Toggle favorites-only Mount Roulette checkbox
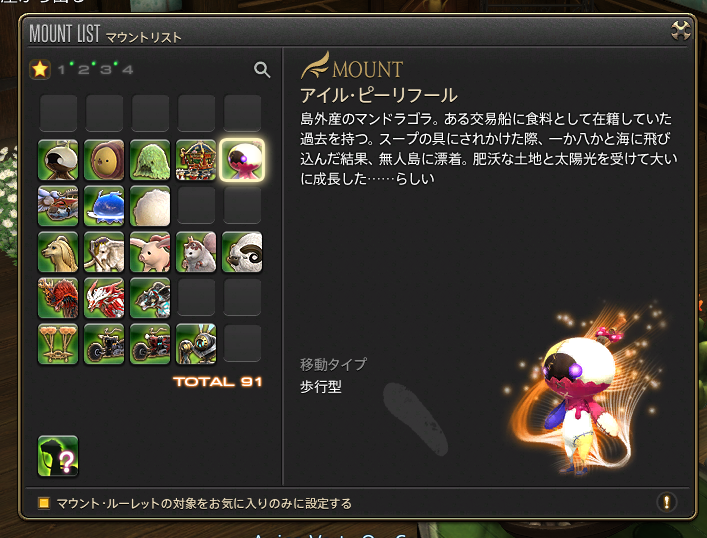This screenshot has width=707, height=538. pyautogui.click(x=44, y=503)
